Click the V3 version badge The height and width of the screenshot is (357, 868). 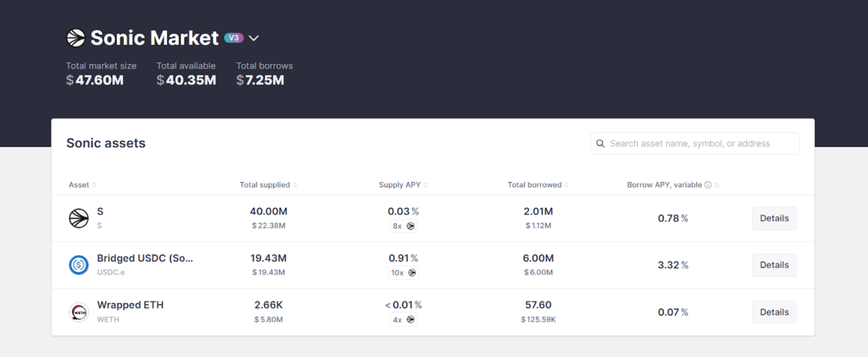[x=234, y=38]
